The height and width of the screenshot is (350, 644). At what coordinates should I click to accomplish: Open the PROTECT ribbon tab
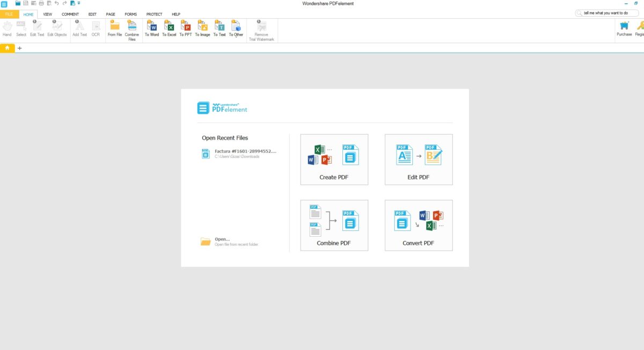(155, 14)
